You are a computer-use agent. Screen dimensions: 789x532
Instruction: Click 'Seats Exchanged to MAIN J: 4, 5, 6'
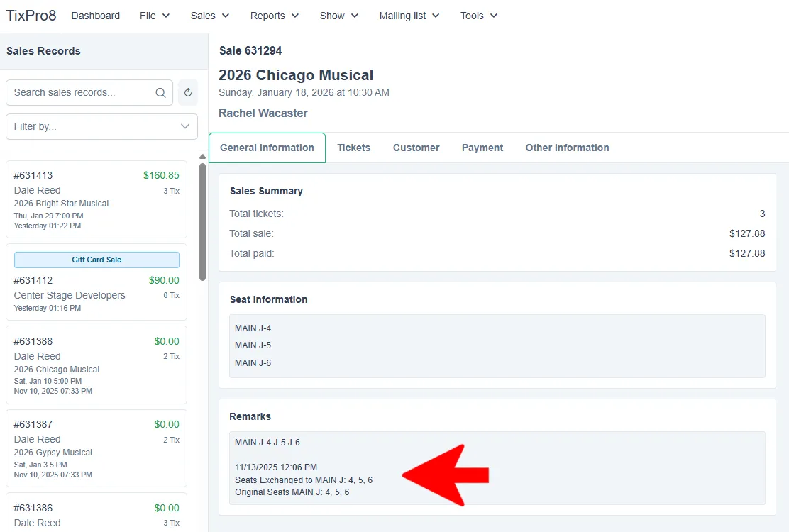304,480
